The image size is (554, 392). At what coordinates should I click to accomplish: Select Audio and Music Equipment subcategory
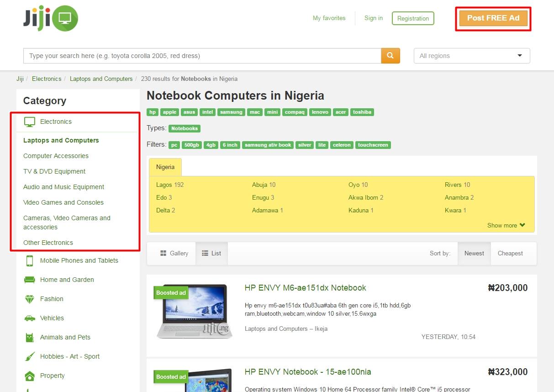click(x=63, y=187)
